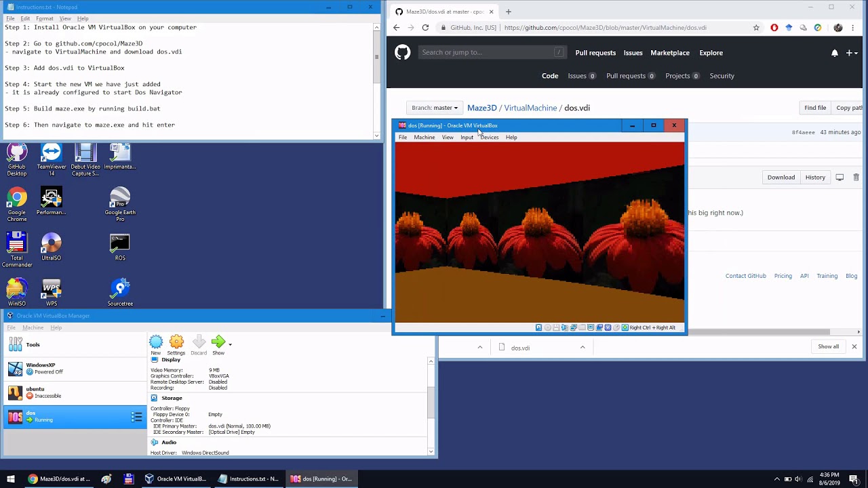Viewport: 868px width, 488px height.
Task: Click the GitHub octocat logo
Action: pos(403,52)
